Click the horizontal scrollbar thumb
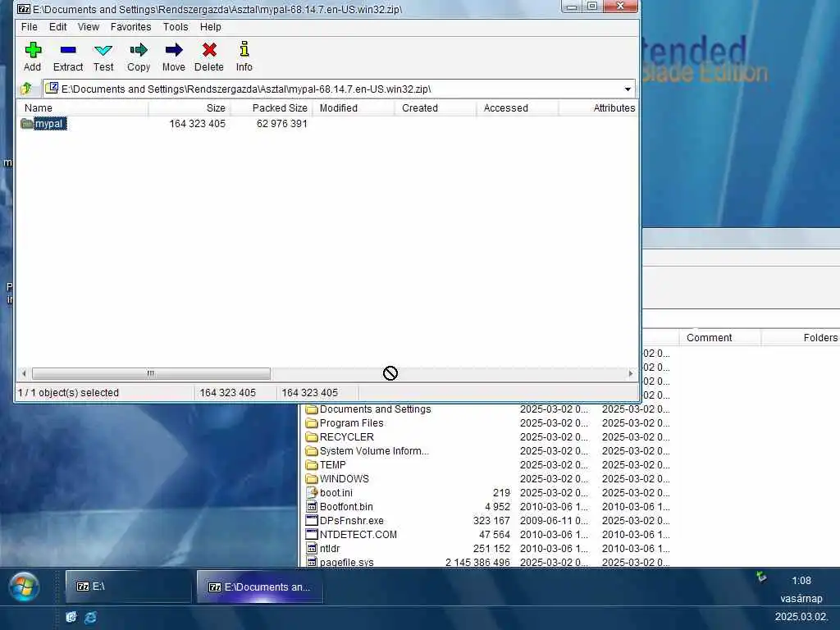Image resolution: width=840 pixels, height=630 pixels. pos(151,373)
